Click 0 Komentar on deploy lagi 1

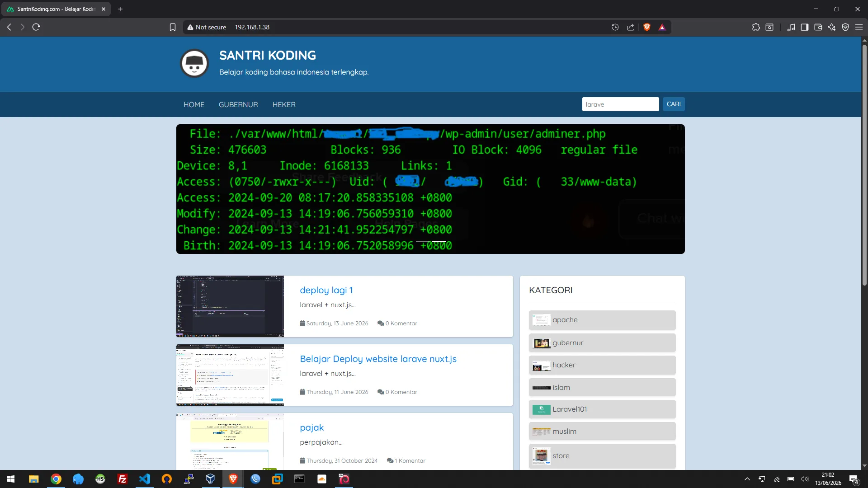397,323
